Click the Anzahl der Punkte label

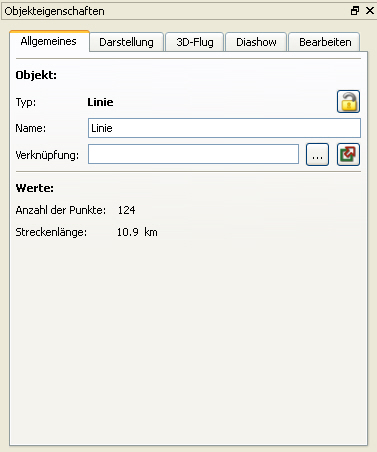(61, 210)
